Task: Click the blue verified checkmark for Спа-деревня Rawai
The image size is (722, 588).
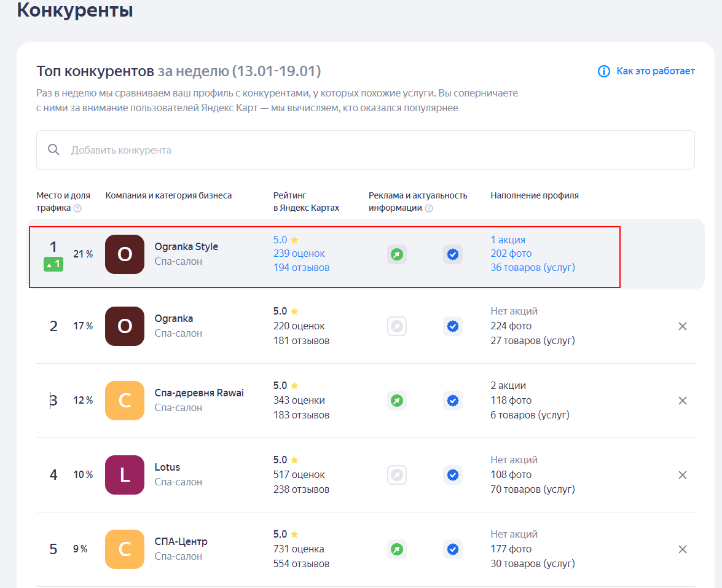Action: [x=453, y=401]
